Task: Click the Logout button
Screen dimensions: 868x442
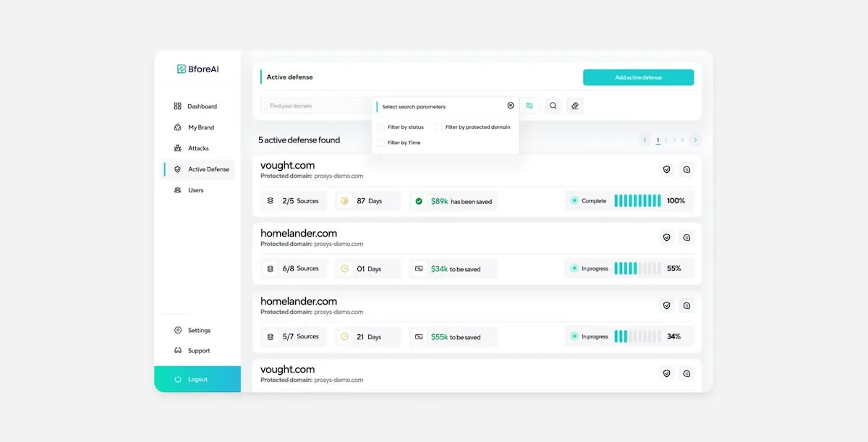Action: [x=197, y=379]
